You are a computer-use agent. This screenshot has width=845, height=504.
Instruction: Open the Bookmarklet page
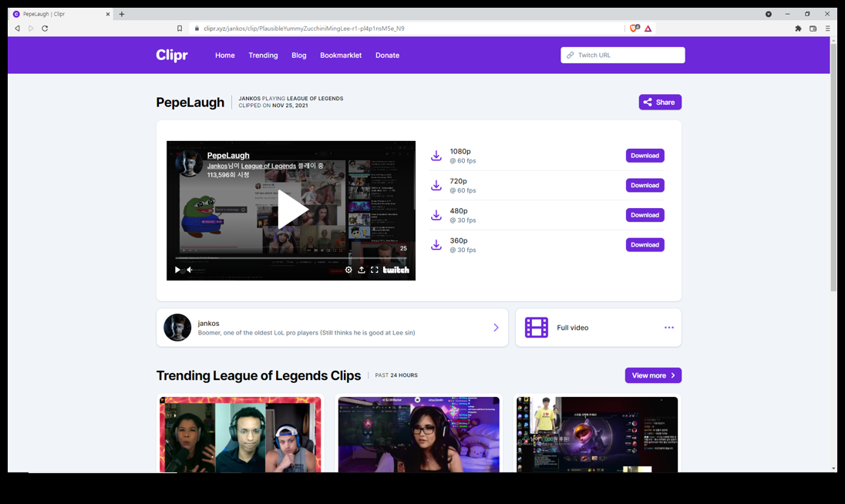point(341,55)
